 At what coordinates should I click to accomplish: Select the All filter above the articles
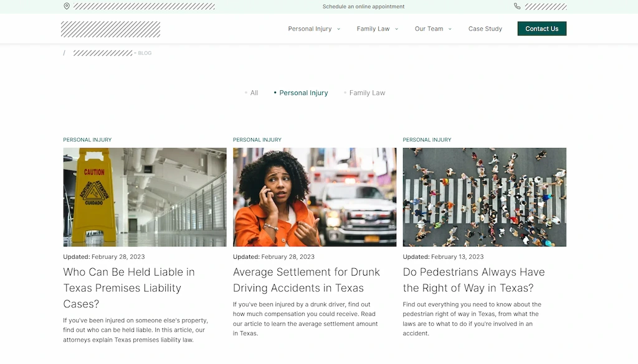coord(254,92)
